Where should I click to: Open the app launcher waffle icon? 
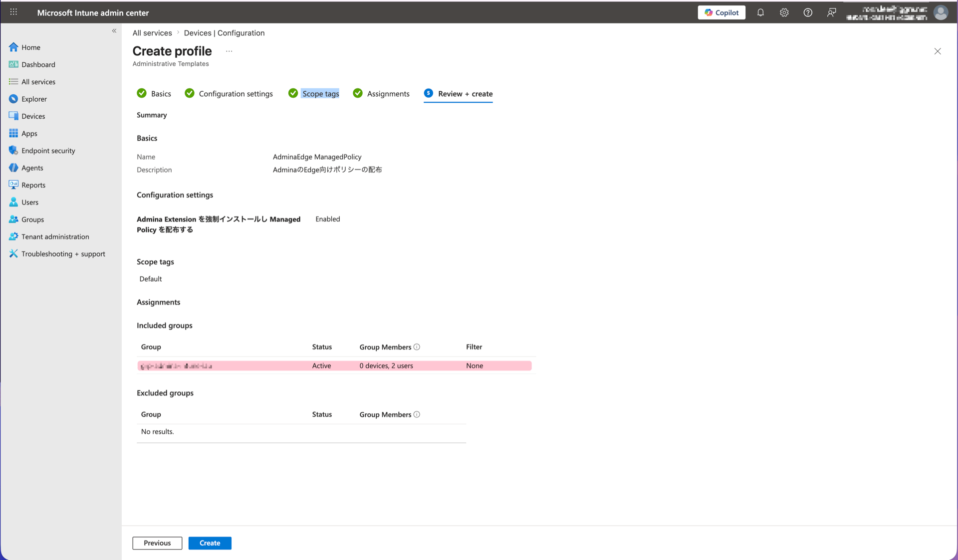tap(13, 12)
